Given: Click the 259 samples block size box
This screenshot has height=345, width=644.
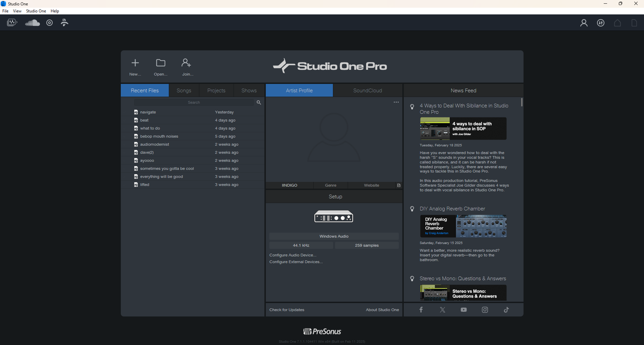Looking at the screenshot, I should click(x=367, y=245).
